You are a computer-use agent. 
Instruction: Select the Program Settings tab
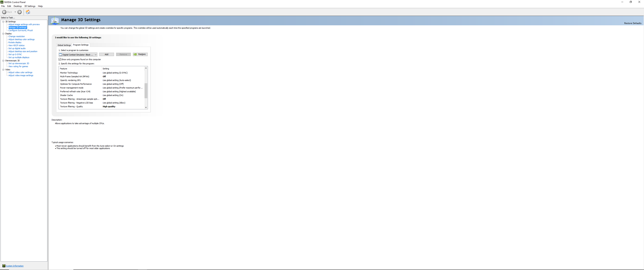[81, 45]
